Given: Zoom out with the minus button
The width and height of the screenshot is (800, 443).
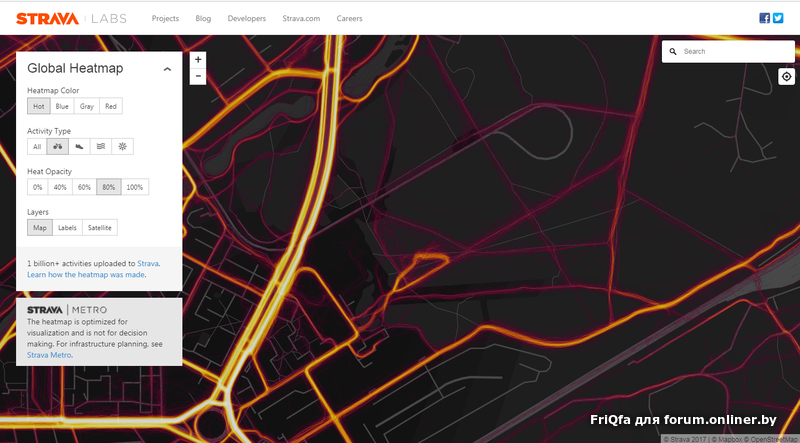Looking at the screenshot, I should pyautogui.click(x=198, y=76).
